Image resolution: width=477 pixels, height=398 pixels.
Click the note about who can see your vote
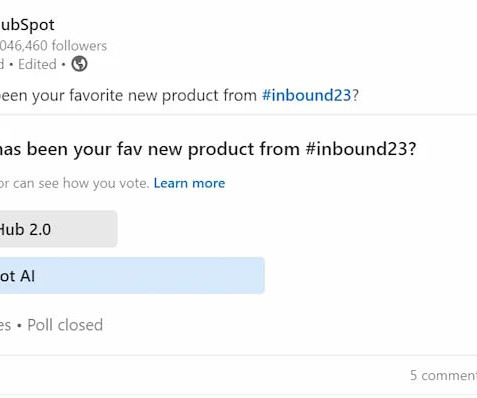coord(74,183)
